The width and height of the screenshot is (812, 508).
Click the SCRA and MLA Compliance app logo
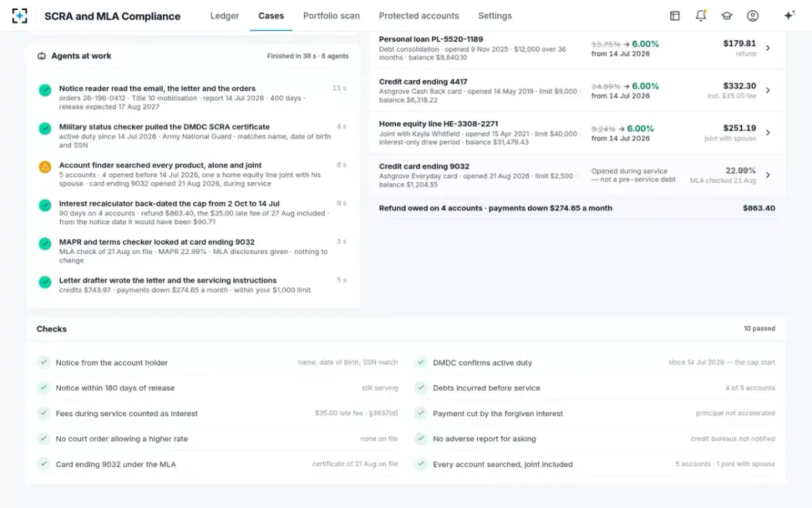[20, 16]
